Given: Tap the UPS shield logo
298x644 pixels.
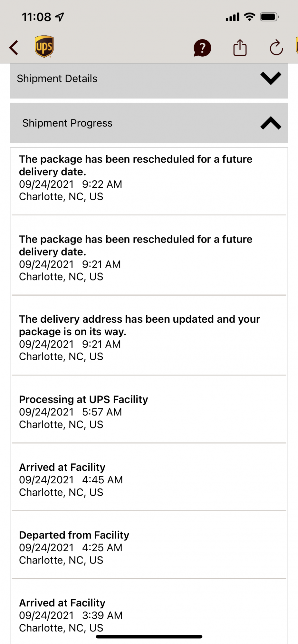Looking at the screenshot, I should click(x=44, y=47).
